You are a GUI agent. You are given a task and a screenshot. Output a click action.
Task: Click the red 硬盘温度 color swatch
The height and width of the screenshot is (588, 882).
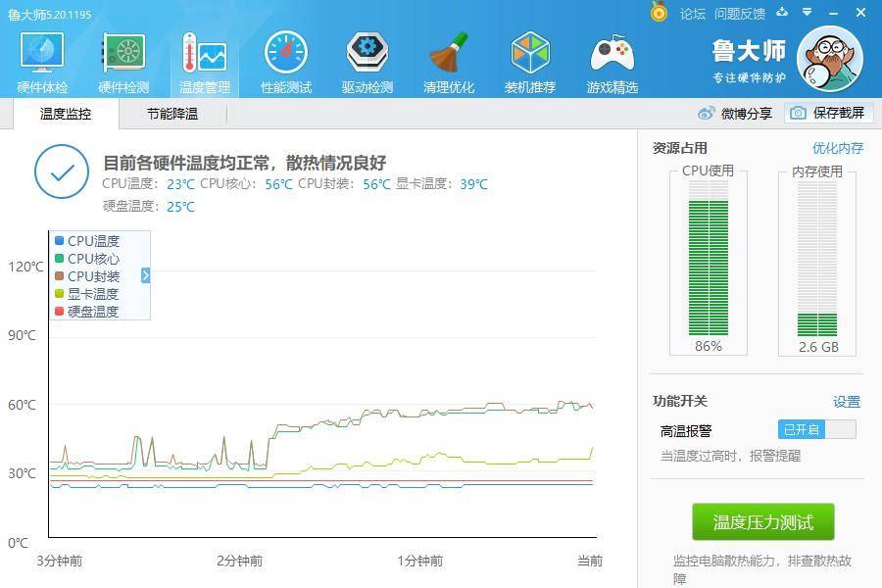58,312
